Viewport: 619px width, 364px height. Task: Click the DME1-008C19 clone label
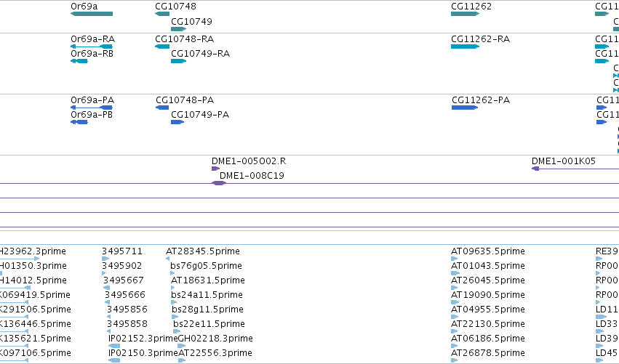(252, 176)
